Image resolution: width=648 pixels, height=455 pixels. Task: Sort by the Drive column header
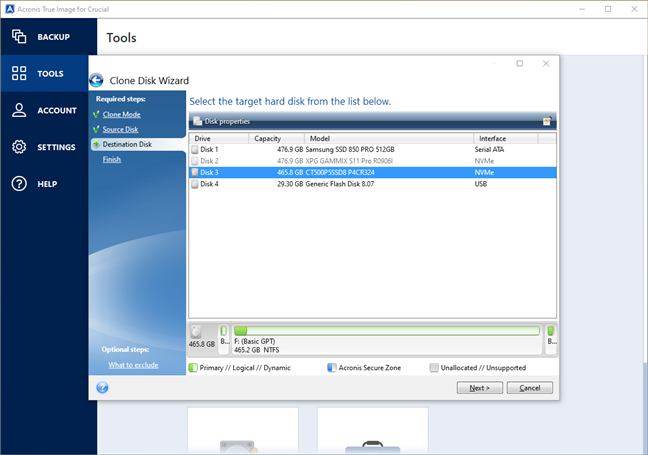tap(219, 138)
